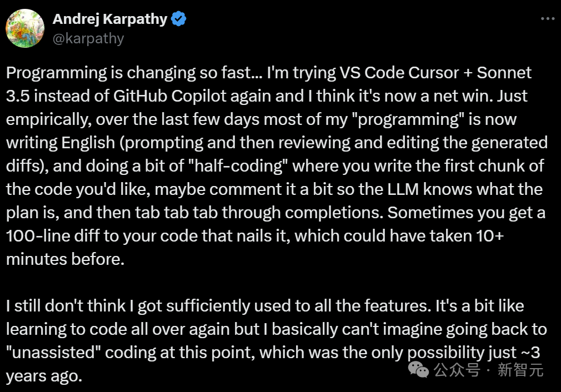Click the 新智元 watermark text

point(520,370)
